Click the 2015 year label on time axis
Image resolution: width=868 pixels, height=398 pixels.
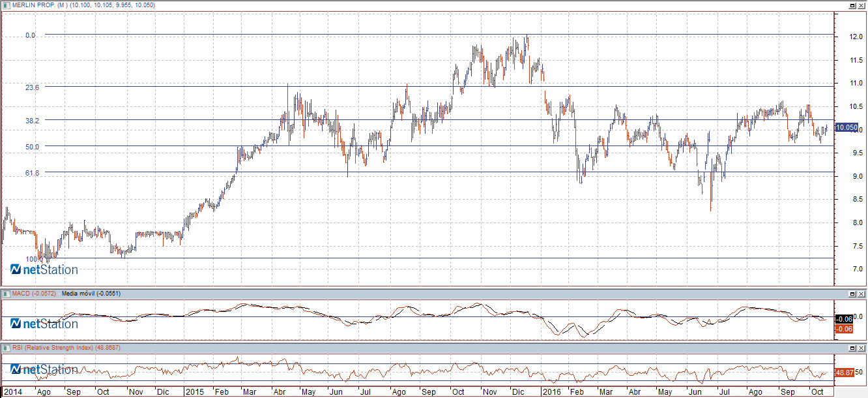[x=194, y=392]
